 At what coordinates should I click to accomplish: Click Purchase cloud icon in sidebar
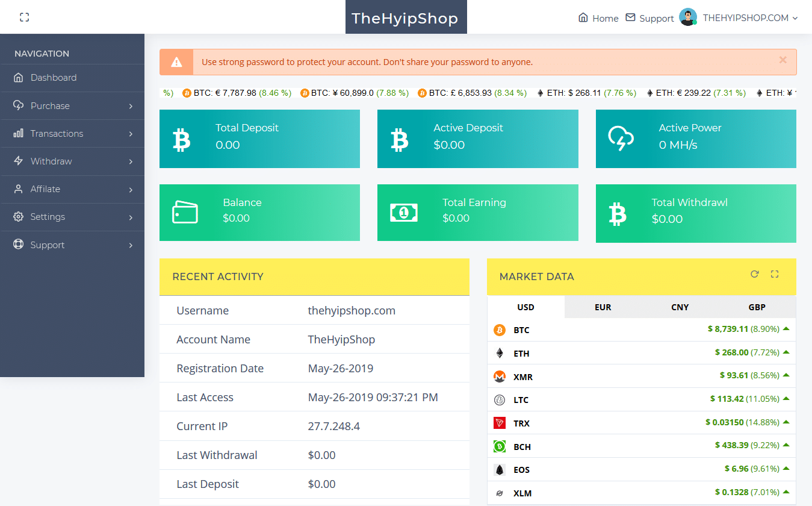19,105
